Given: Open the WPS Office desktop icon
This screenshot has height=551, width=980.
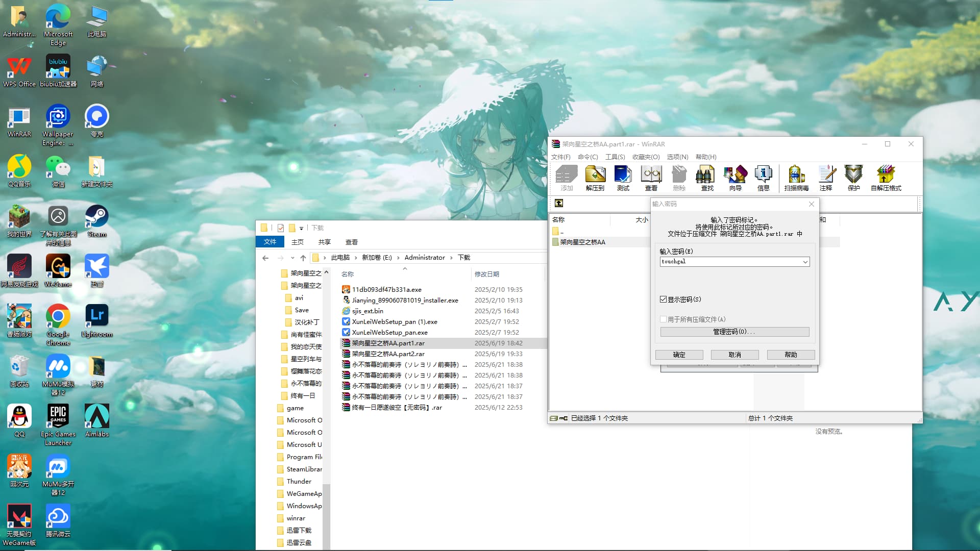Looking at the screenshot, I should pos(19,71).
